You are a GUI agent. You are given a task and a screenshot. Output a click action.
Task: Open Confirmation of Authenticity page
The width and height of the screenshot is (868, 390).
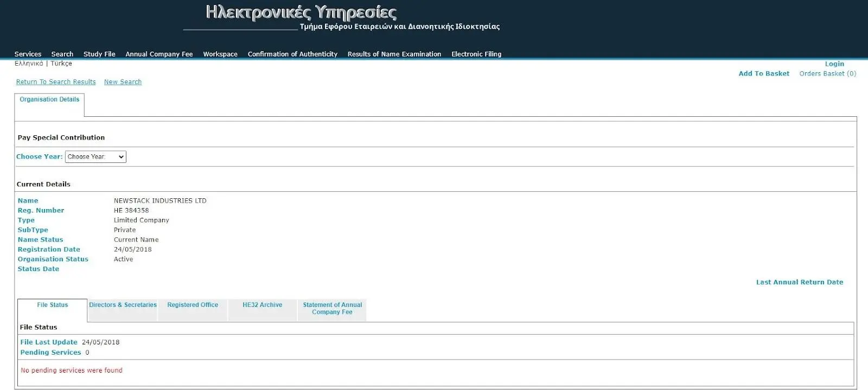[x=292, y=54]
